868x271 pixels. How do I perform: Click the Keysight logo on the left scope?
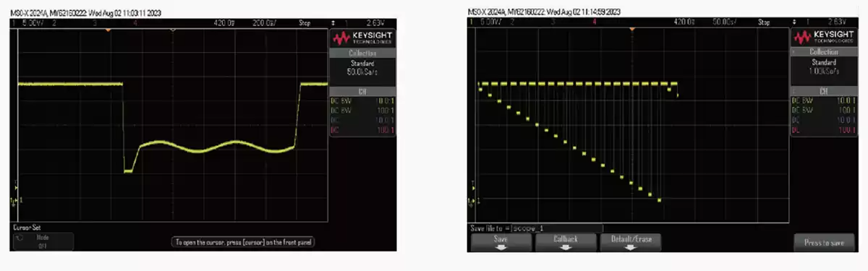[x=363, y=38]
